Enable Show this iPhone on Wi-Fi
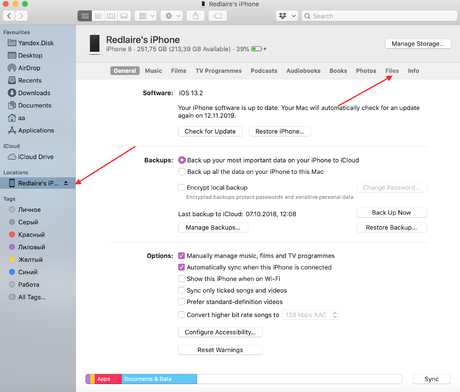 181,279
